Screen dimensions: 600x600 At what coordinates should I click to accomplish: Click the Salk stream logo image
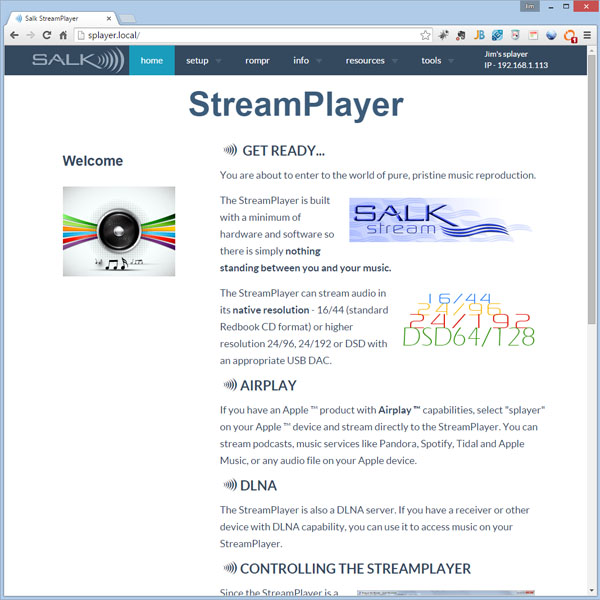[x=440, y=220]
